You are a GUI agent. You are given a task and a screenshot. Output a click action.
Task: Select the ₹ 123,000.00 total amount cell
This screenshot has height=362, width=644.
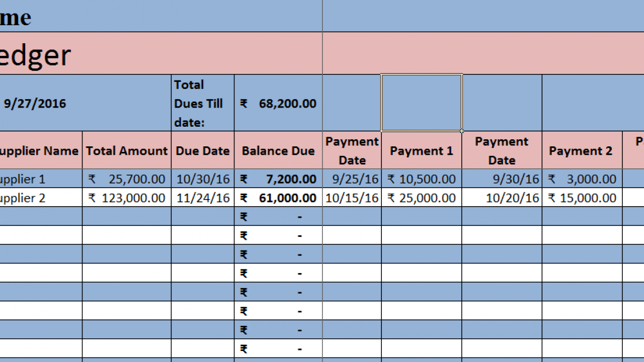pyautogui.click(x=127, y=198)
